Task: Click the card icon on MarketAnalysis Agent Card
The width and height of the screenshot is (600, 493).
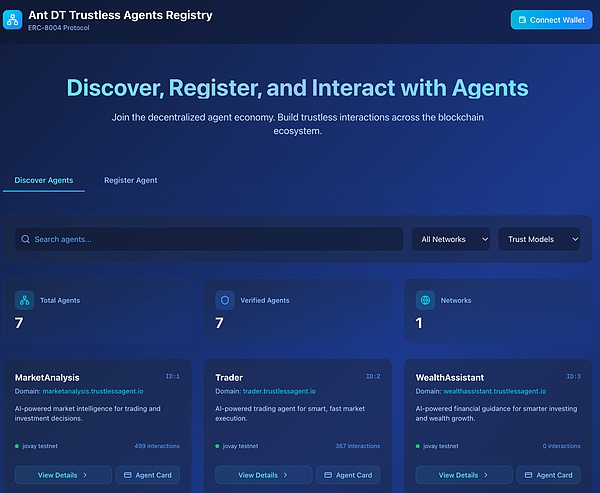Action: pos(128,475)
